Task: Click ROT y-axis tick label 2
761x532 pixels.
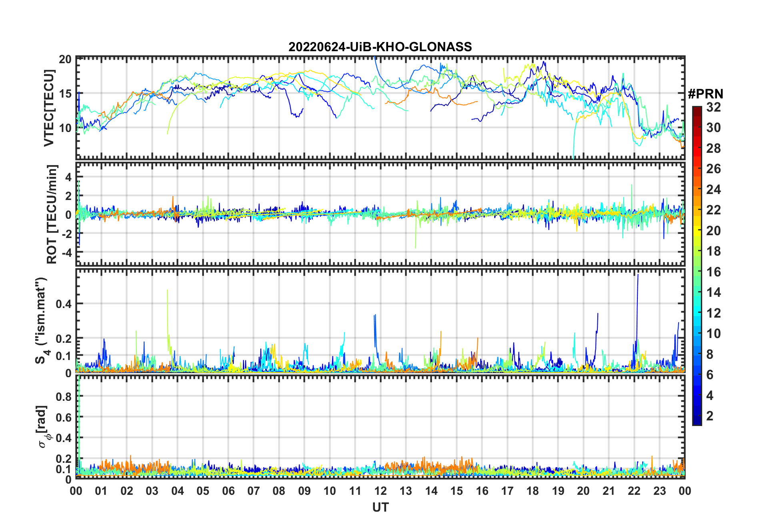Action: 68,196
